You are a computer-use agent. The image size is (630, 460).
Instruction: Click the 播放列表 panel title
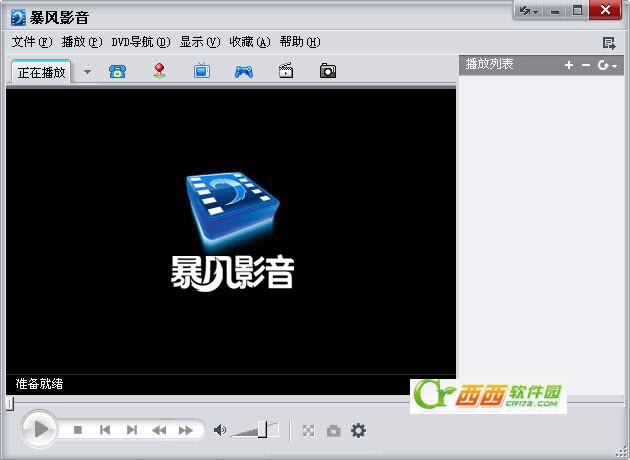pos(489,64)
